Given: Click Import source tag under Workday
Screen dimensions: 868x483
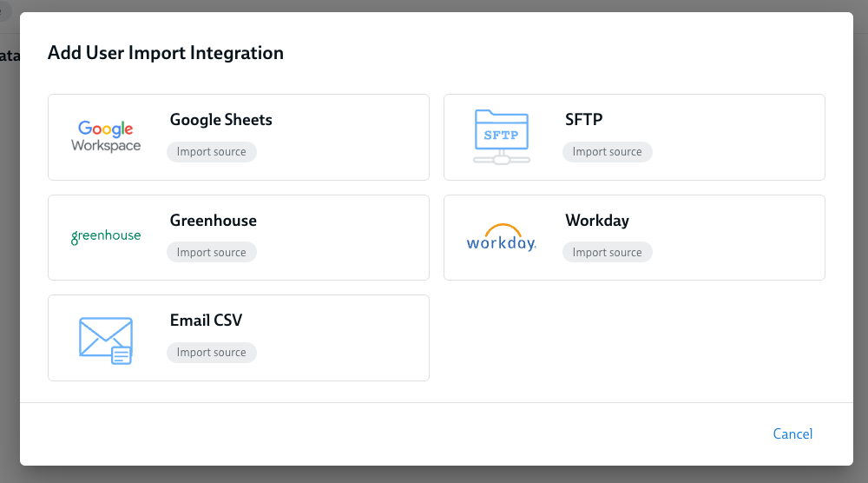Looking at the screenshot, I should coord(608,252).
